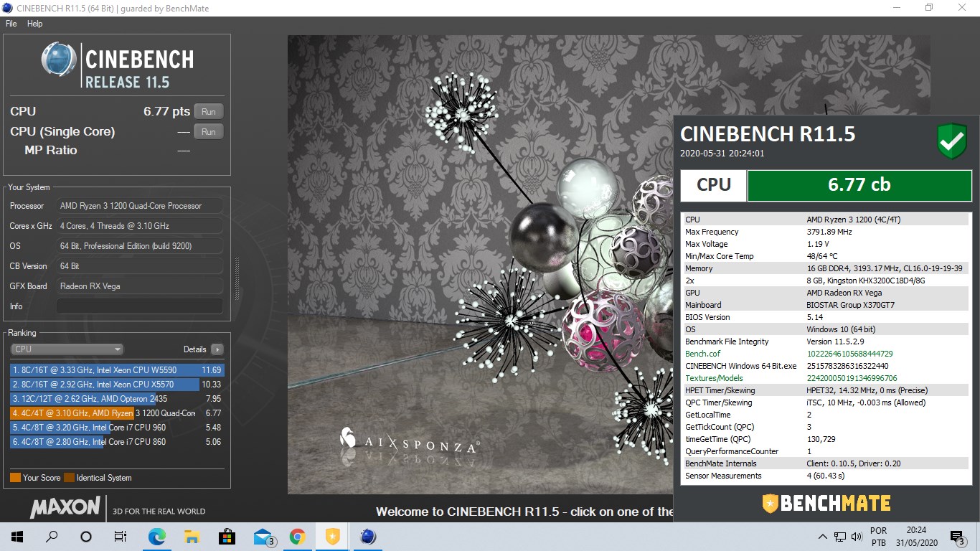Select ranking row Intel Xeon CPU X5570
The image size is (980, 551).
(117, 385)
